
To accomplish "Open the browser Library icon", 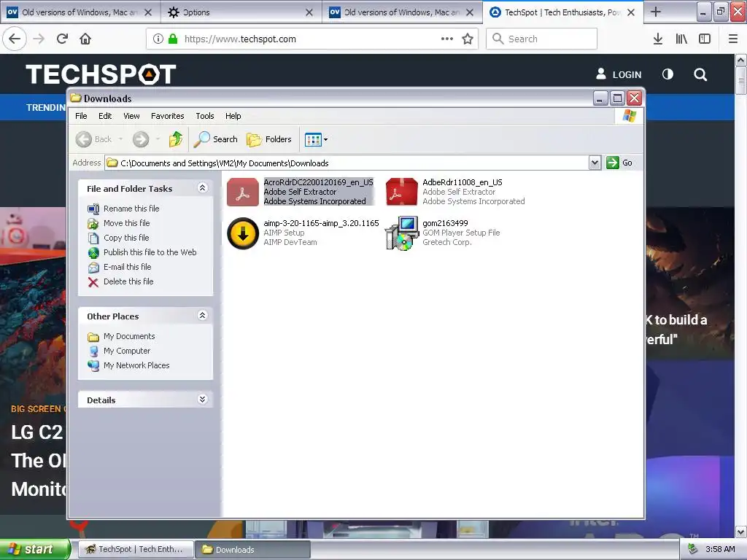I will click(x=681, y=39).
